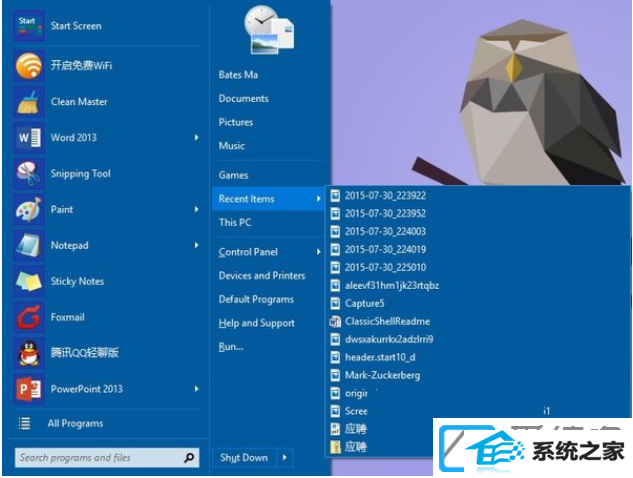The height and width of the screenshot is (478, 633).
Task: Launch the free WiFi app icon
Action: [x=29, y=65]
